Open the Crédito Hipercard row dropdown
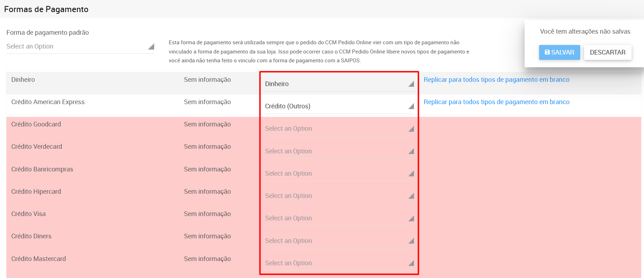The height and width of the screenshot is (278, 644). coord(340,196)
